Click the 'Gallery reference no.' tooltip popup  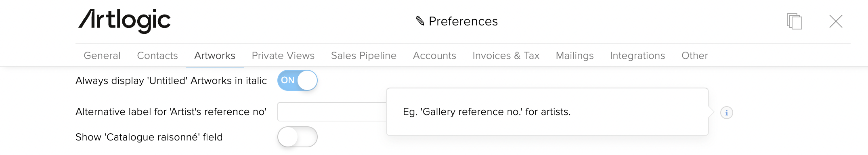coord(547,112)
